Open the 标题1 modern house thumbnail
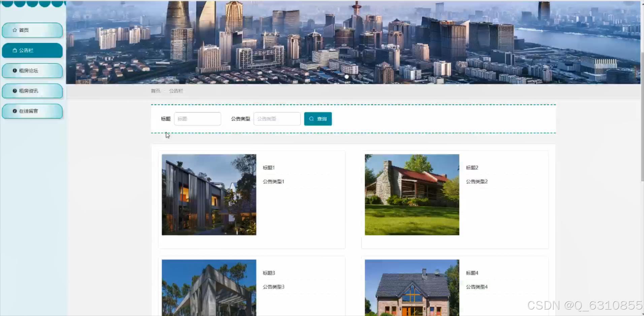This screenshot has width=644, height=316. pyautogui.click(x=209, y=195)
